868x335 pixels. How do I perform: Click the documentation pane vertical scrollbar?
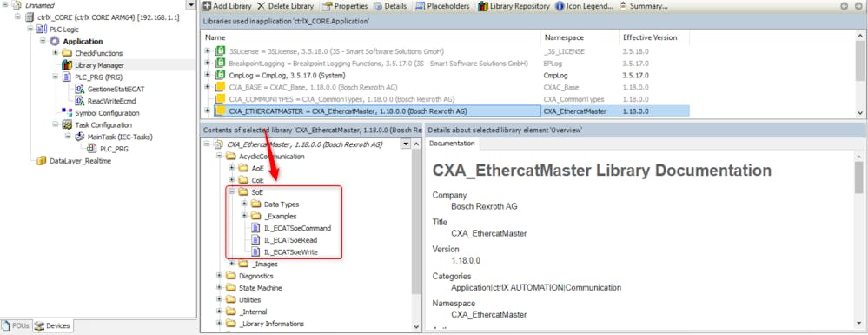[x=858, y=178]
